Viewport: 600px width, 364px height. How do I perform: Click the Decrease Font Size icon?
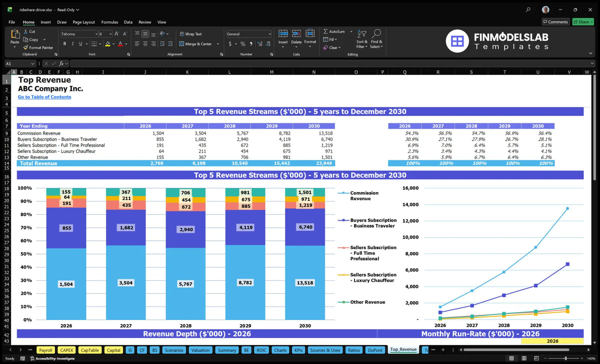pyautogui.click(x=125, y=34)
